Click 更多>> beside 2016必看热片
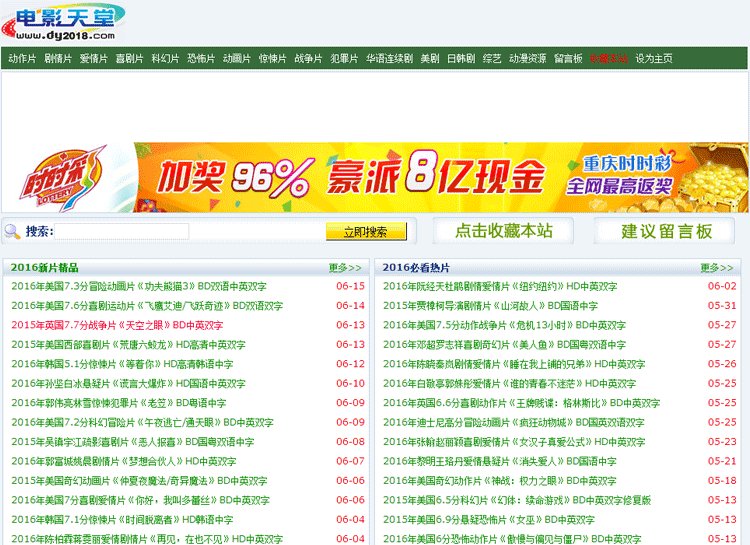 pos(717,268)
